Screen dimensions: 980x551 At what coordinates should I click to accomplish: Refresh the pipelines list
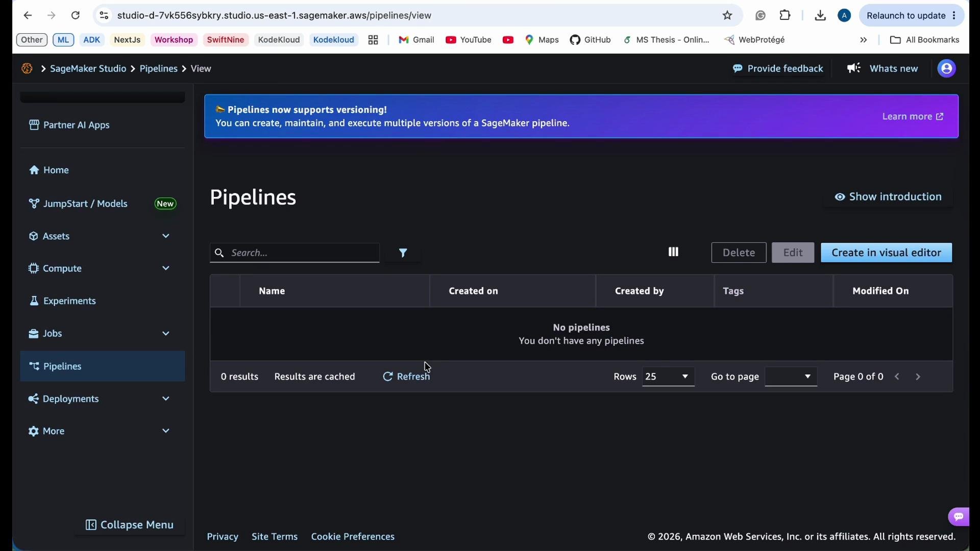click(407, 377)
